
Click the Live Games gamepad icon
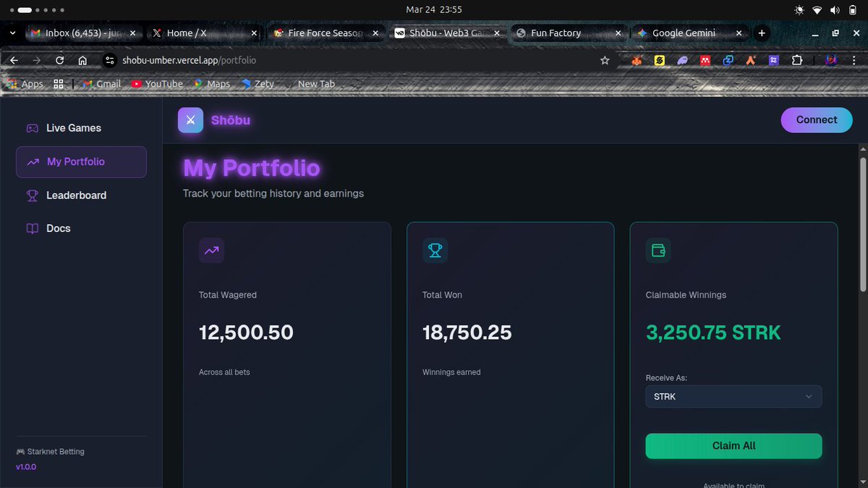(x=33, y=128)
